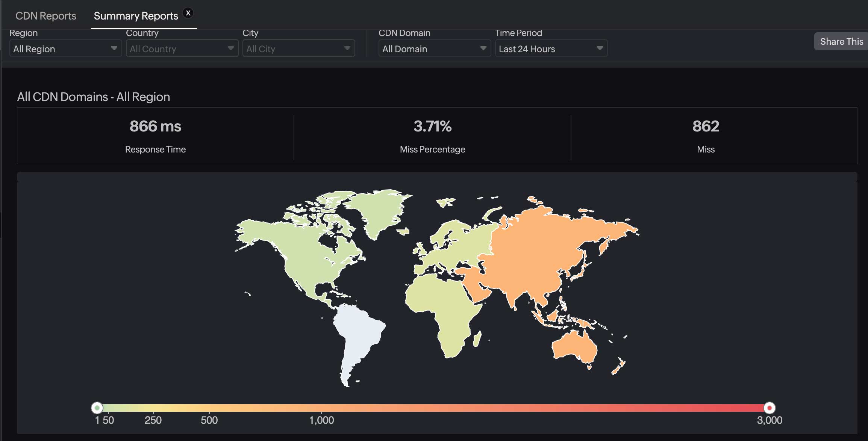Click the CDN Domain dropdown arrow icon
Screen dimensions: 868x441
coord(483,48)
